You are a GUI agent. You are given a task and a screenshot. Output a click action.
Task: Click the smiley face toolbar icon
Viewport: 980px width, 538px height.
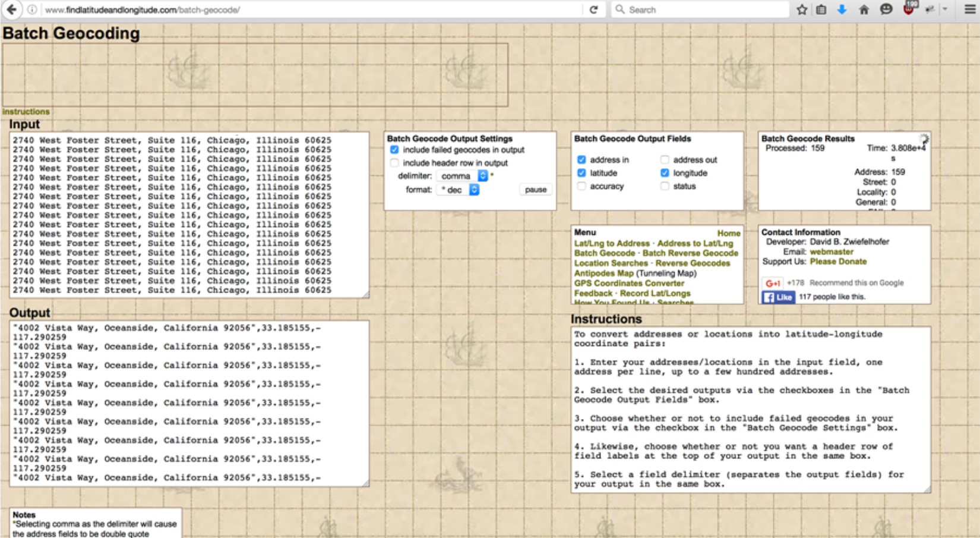tap(886, 10)
